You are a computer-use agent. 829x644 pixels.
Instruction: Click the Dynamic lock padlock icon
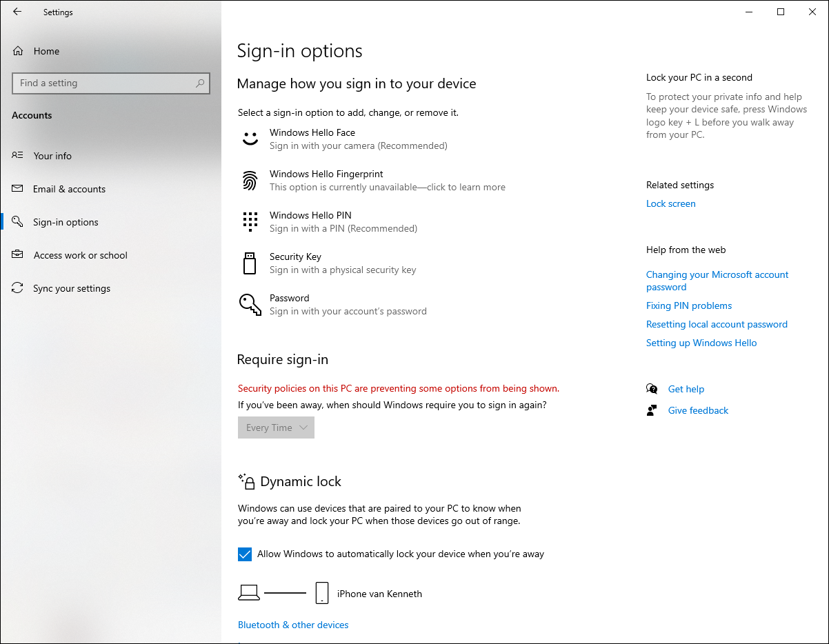coord(246,481)
